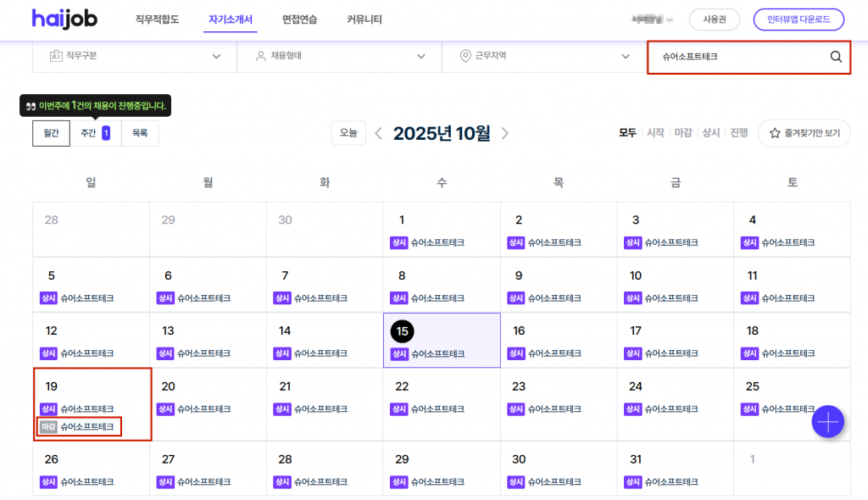Image resolution: width=868 pixels, height=500 pixels.
Task: Expand the 근무지역 dropdown
Action: pos(544,57)
